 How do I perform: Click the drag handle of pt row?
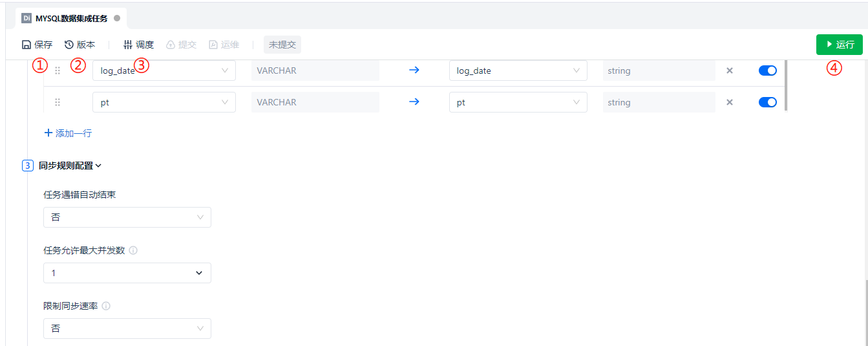[x=58, y=102]
